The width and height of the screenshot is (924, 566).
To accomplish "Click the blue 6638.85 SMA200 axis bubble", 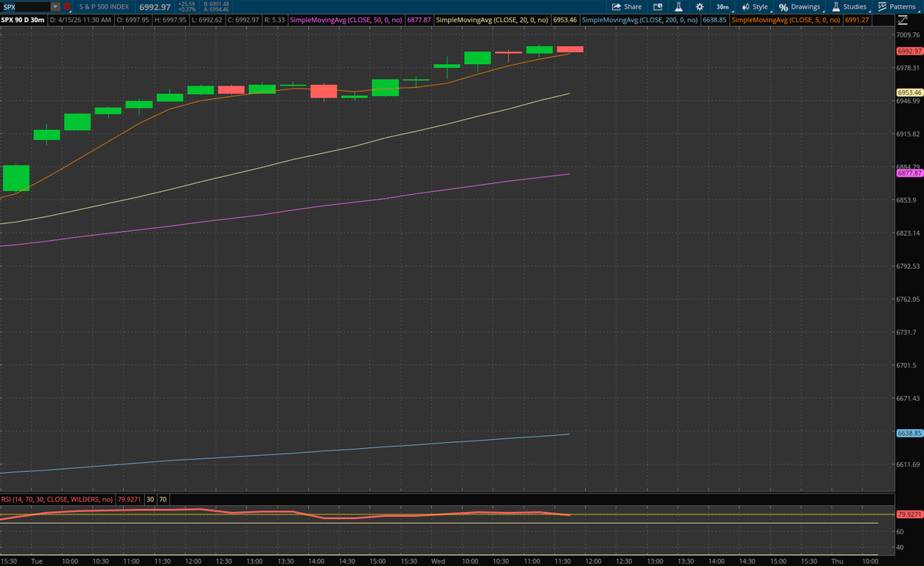I will [x=909, y=434].
